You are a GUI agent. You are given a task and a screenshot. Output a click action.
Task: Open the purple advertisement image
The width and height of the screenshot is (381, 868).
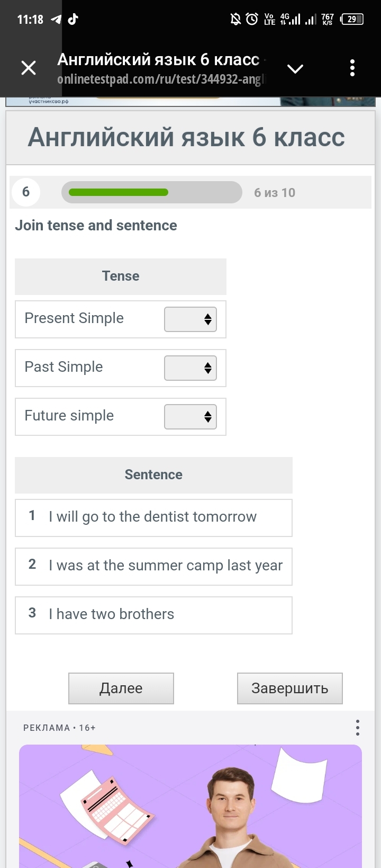(190, 806)
